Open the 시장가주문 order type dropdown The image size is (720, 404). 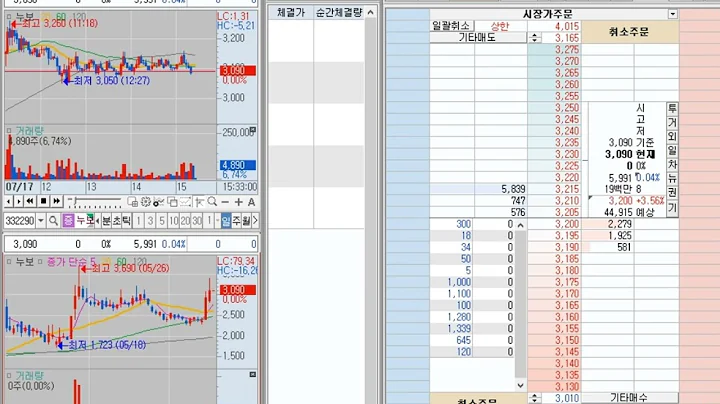tap(672, 14)
